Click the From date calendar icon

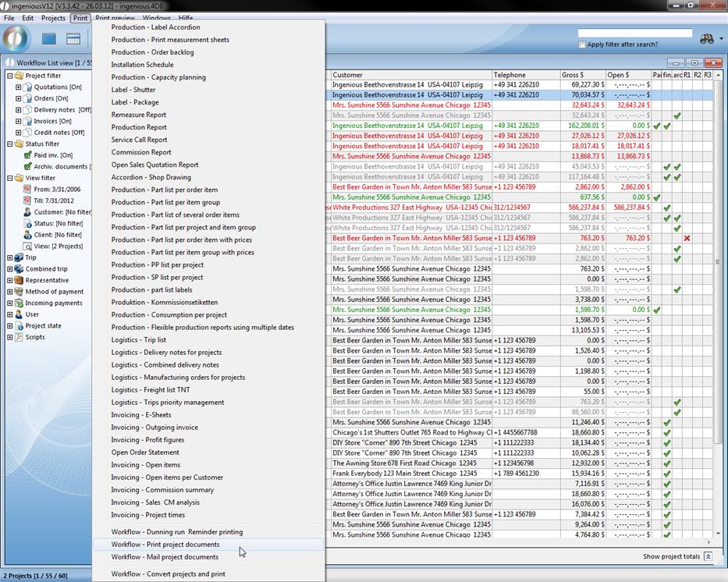pyautogui.click(x=27, y=190)
